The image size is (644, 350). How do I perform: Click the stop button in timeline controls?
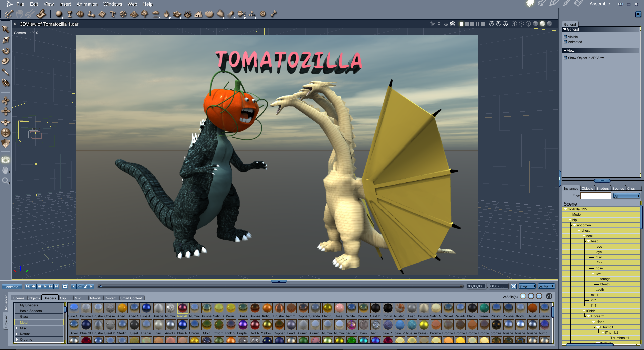(x=39, y=286)
